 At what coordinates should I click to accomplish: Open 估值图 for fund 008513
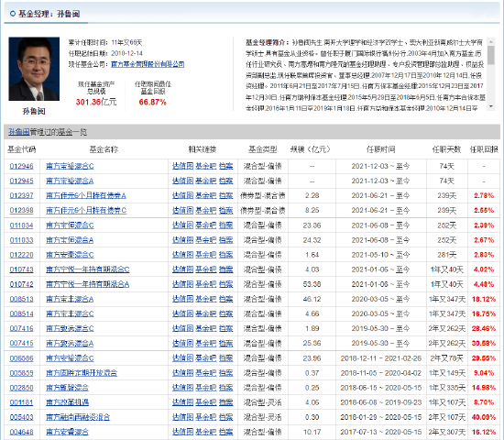183,299
